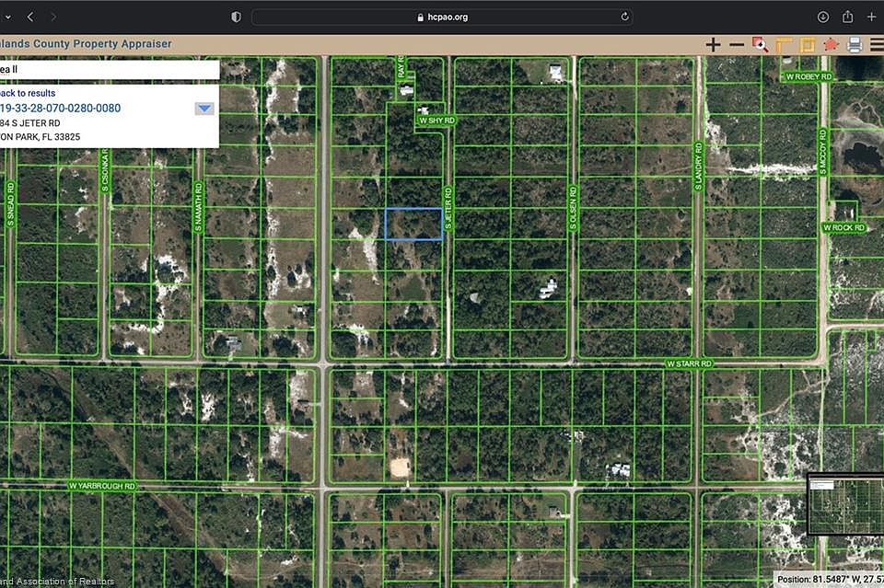Open the hamburger menu
The image size is (884, 588).
tap(878, 44)
